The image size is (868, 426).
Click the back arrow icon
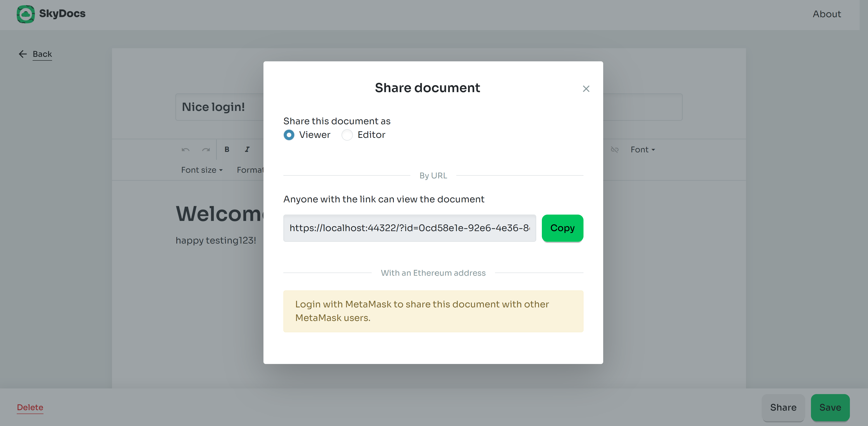pos(23,54)
